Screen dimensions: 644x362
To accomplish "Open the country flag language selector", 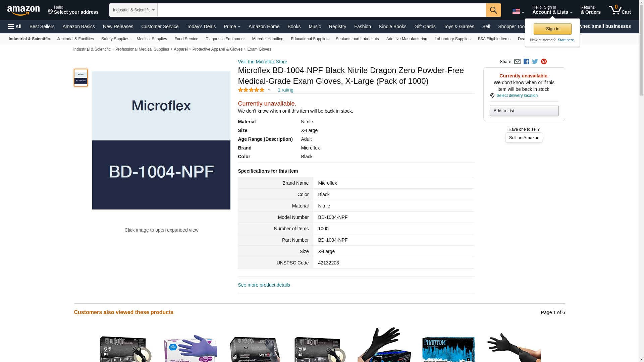I will 518,12.
